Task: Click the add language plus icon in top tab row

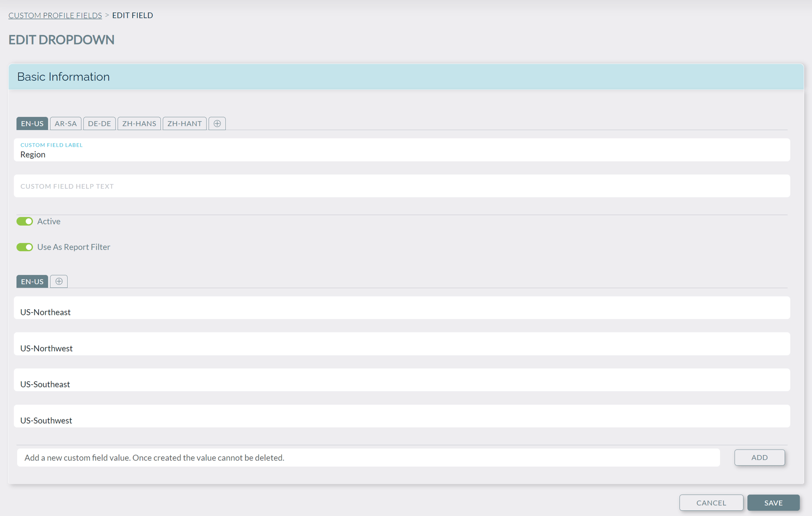Action: click(217, 123)
